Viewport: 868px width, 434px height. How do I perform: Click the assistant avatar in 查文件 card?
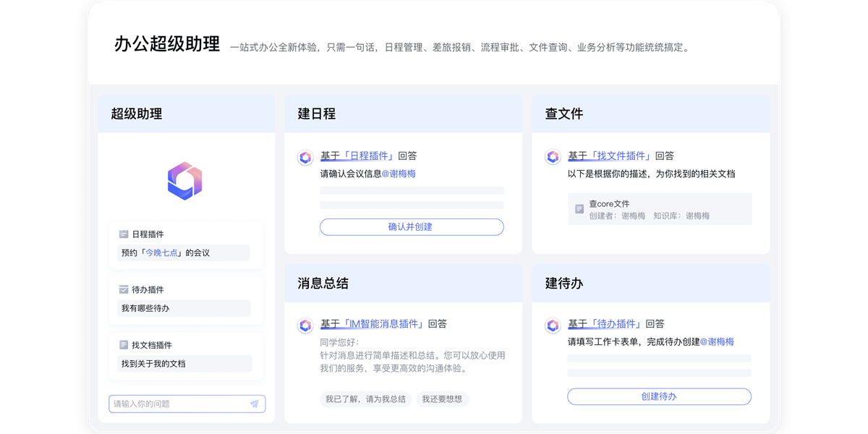553,157
